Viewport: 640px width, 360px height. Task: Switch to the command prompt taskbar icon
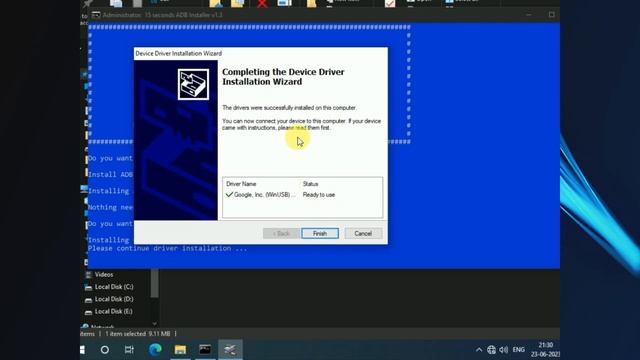pyautogui.click(x=205, y=350)
